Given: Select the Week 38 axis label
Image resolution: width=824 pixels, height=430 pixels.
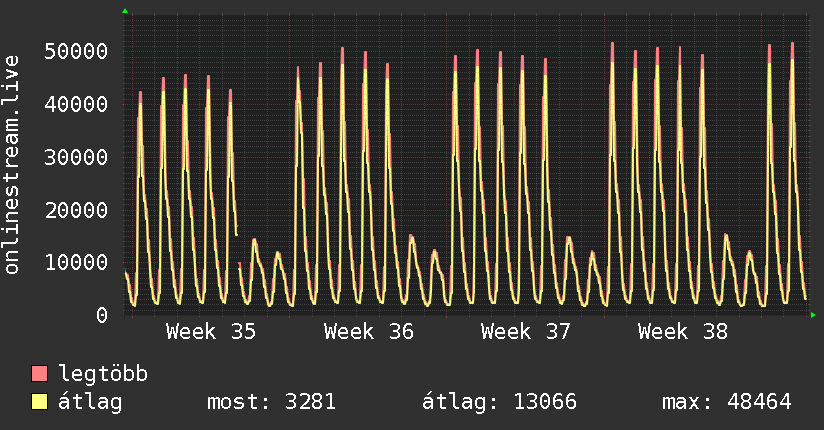Looking at the screenshot, I should pyautogui.click(x=683, y=332).
